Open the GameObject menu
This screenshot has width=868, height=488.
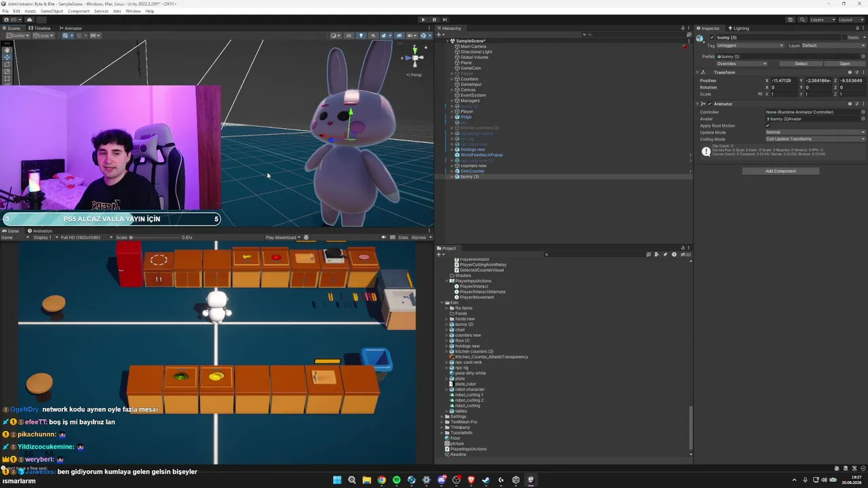pos(52,11)
